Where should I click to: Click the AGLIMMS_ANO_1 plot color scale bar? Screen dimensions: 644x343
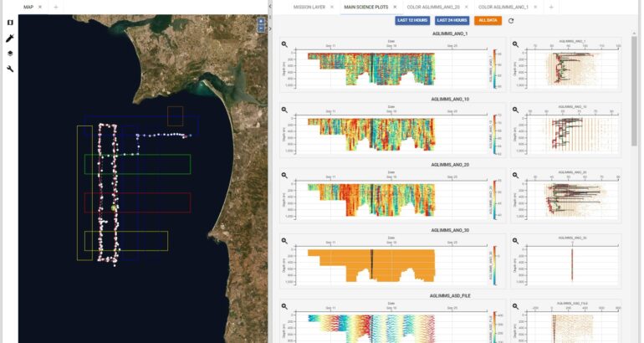[496, 67]
